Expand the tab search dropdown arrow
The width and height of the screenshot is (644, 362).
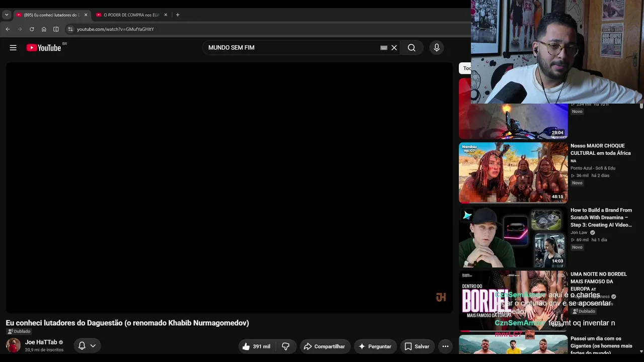coord(7,15)
